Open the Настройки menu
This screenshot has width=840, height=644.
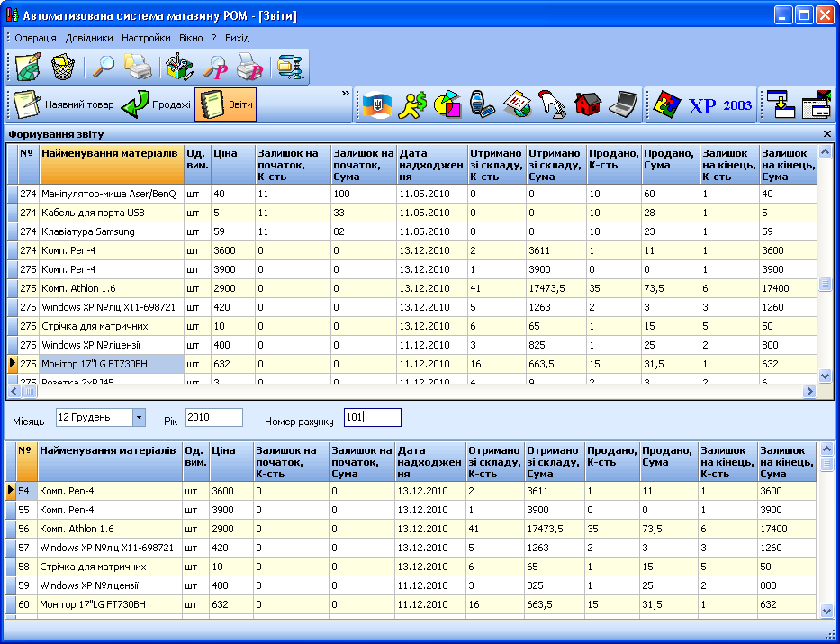146,38
